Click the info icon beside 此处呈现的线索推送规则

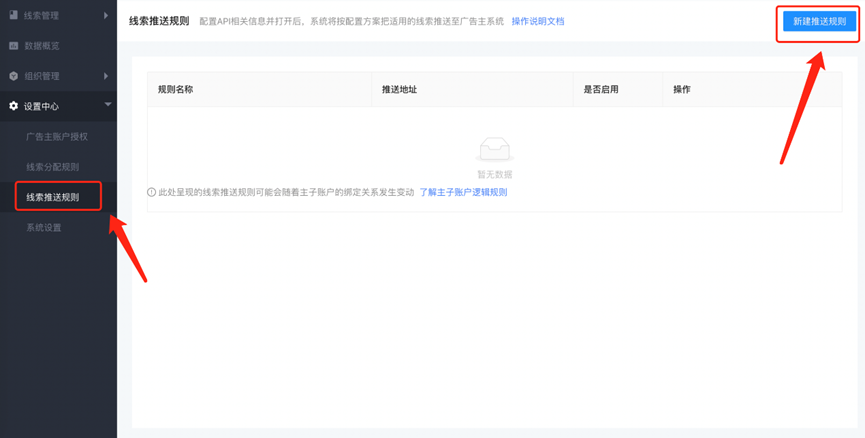(151, 193)
